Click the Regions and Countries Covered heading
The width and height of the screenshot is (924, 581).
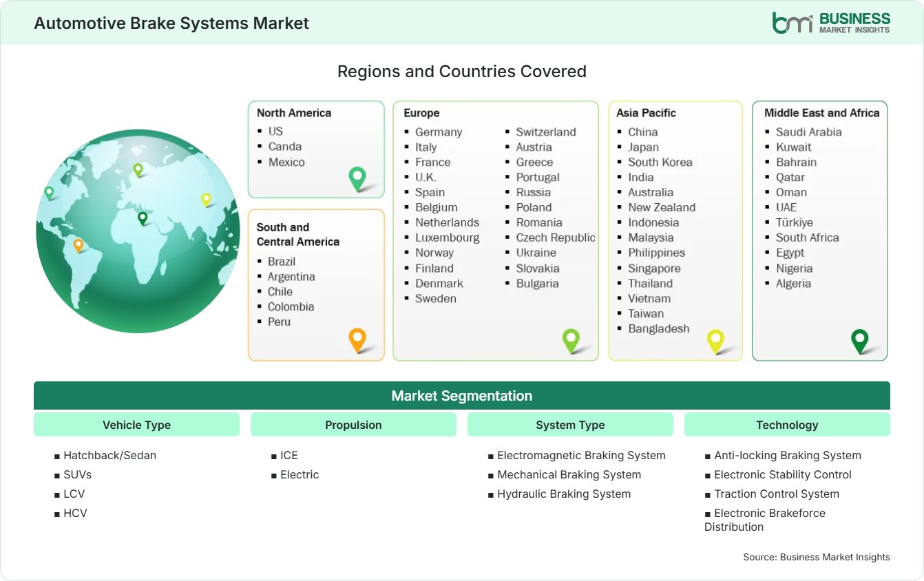462,71
